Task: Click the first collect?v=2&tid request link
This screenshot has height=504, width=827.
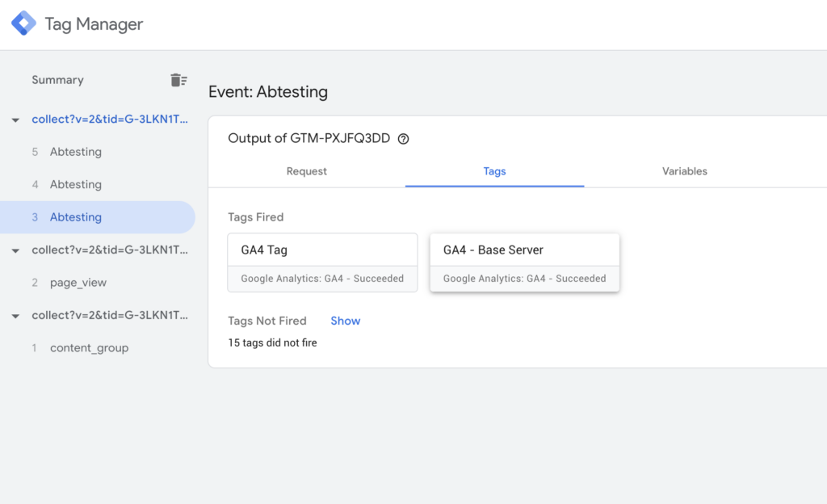Action: tap(110, 120)
